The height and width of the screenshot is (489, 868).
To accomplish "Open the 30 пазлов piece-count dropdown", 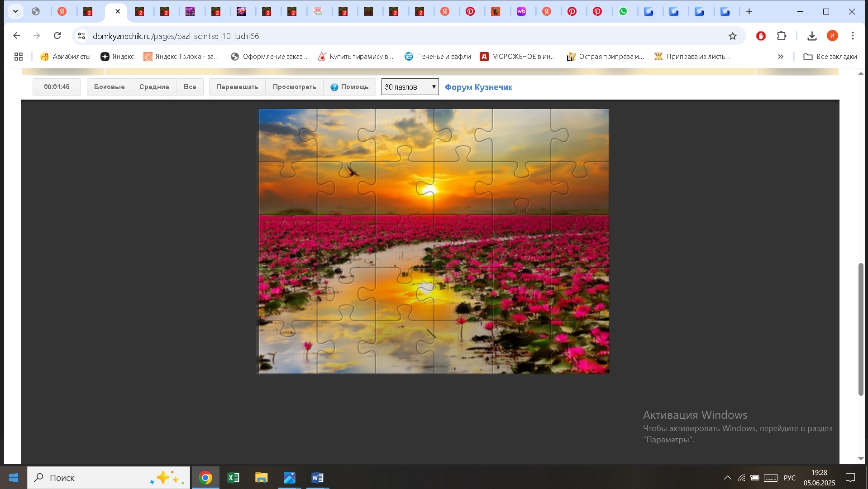I will [x=410, y=87].
